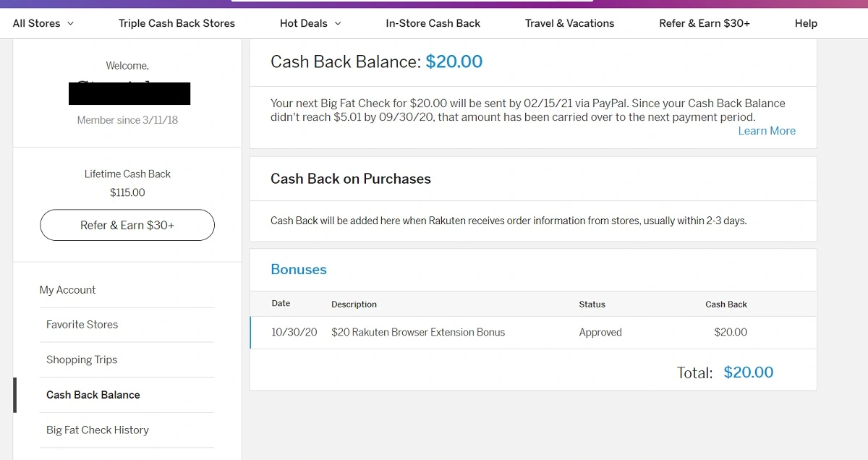Go to In-Store Cash Back
Viewport: 868px width, 460px height.
[433, 23]
